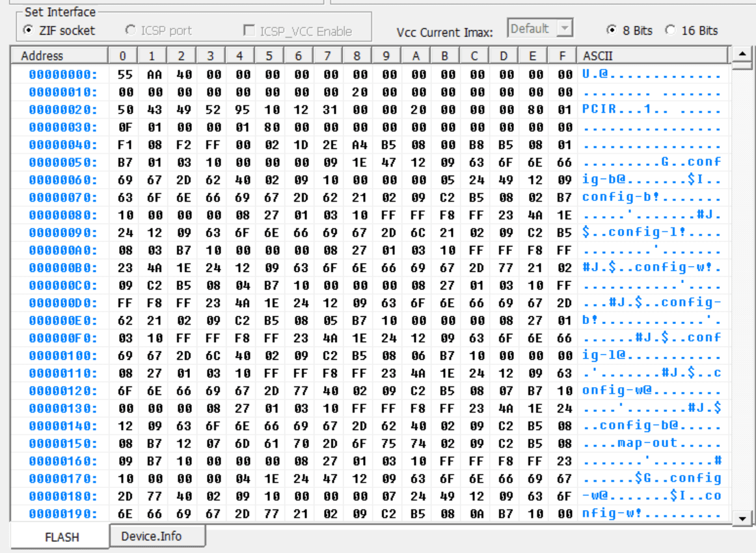Click hex byte 06 in row 00000100
756x553 pixels.
pos(418,356)
